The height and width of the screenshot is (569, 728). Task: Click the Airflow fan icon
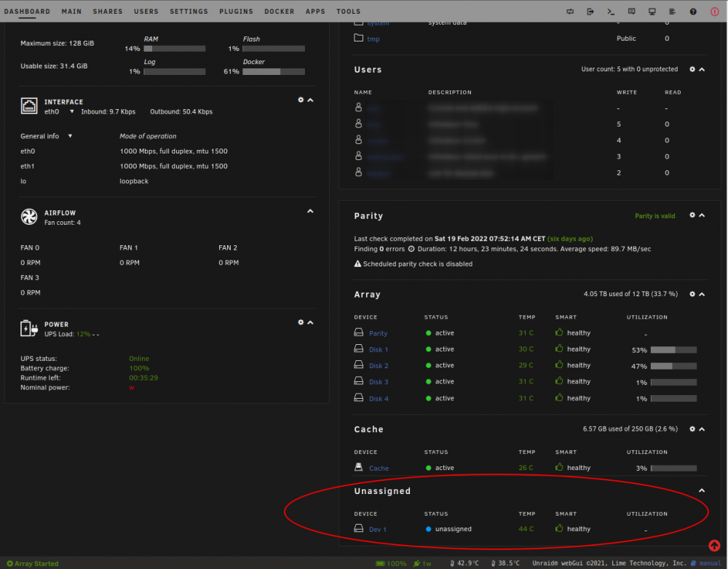coord(29,217)
